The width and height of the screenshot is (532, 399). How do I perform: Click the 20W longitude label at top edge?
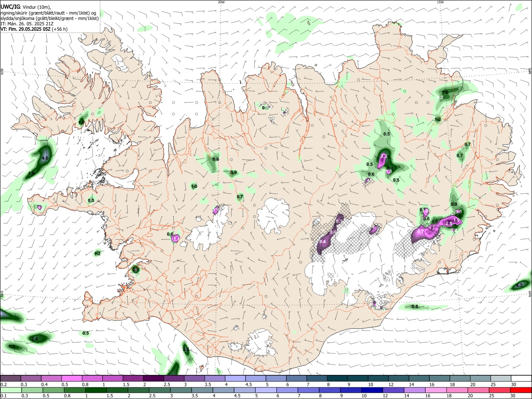[x=221, y=2]
